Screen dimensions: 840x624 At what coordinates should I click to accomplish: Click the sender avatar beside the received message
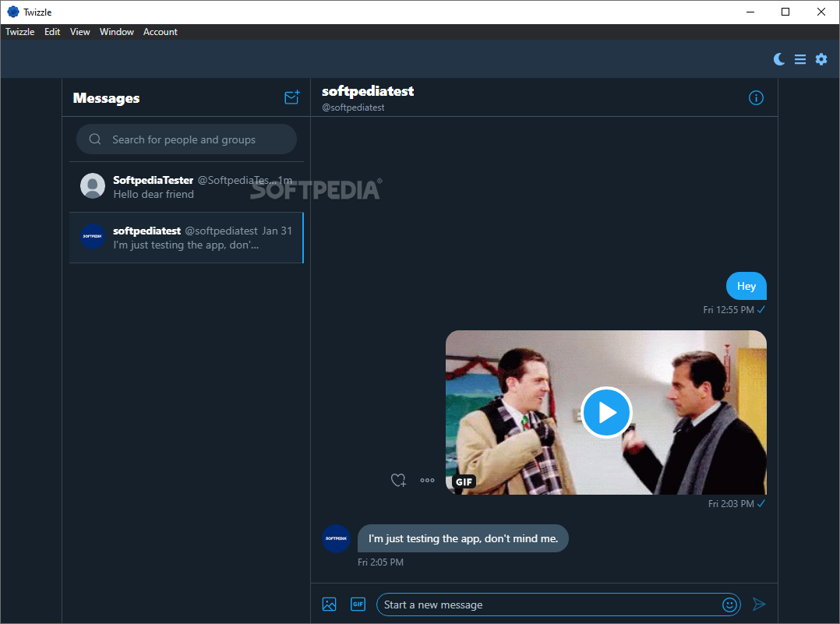(x=336, y=538)
